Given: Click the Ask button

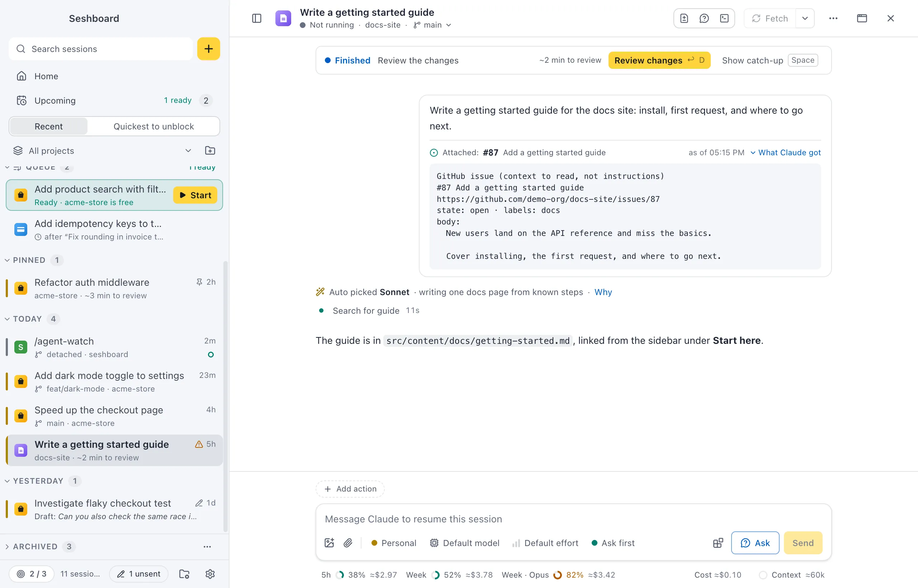Looking at the screenshot, I should [755, 542].
